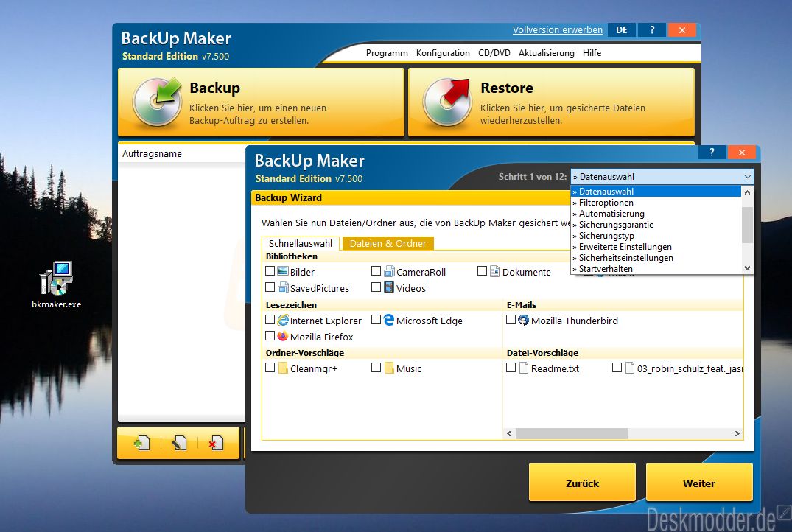Check the Cleanmgr+ folder checkbox
Screen dimensions: 792x532
coord(270,368)
